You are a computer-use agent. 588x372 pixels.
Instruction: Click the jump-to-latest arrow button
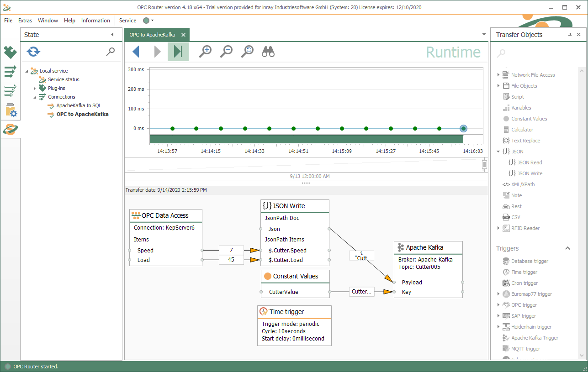(x=178, y=52)
